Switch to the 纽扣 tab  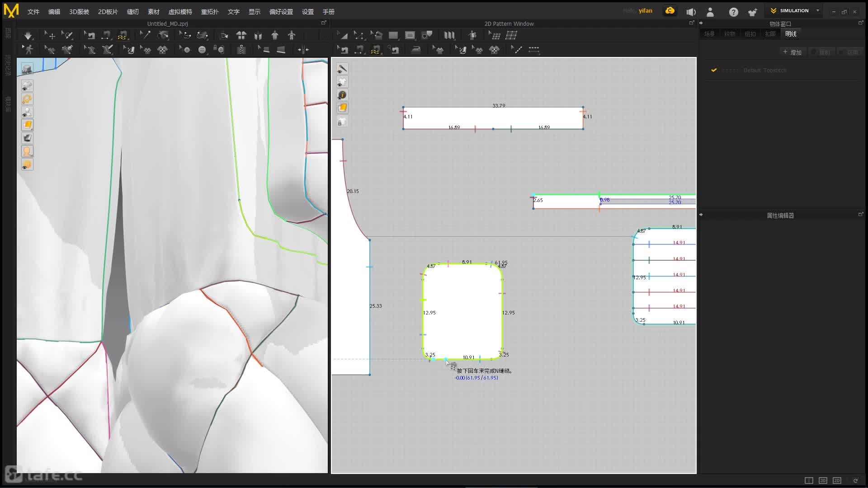(x=750, y=34)
